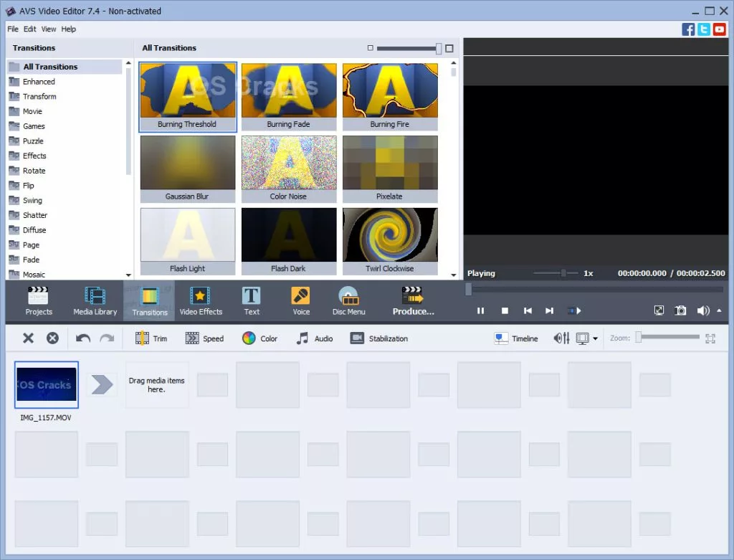The width and height of the screenshot is (734, 560).
Task: Select the Puzzle transitions category
Action: click(65, 141)
